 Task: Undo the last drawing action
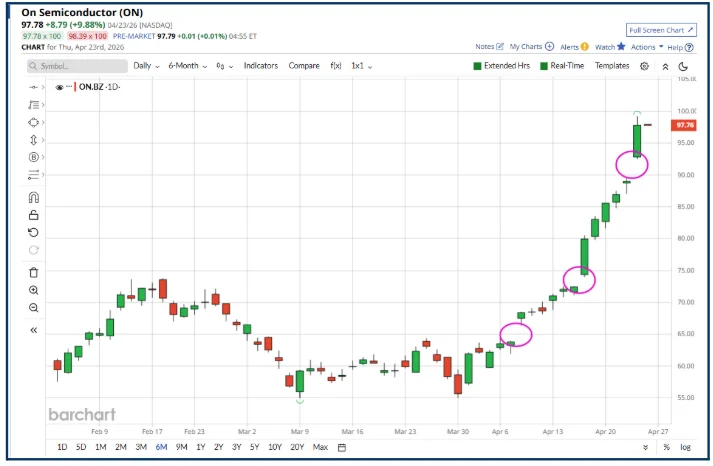[x=34, y=233]
